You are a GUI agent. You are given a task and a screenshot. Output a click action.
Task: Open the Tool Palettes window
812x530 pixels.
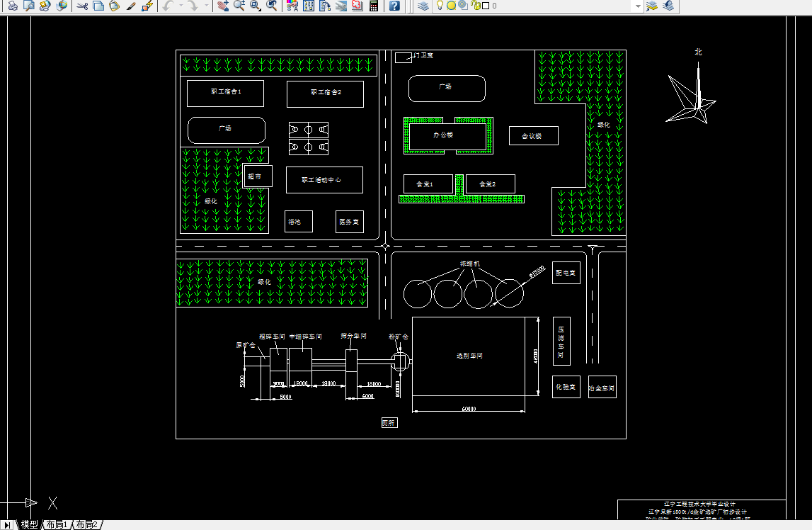tap(325, 6)
